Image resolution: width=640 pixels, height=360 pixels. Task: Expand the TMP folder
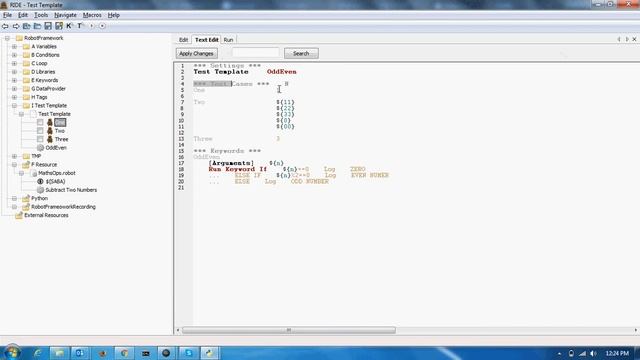pyautogui.click(x=14, y=156)
